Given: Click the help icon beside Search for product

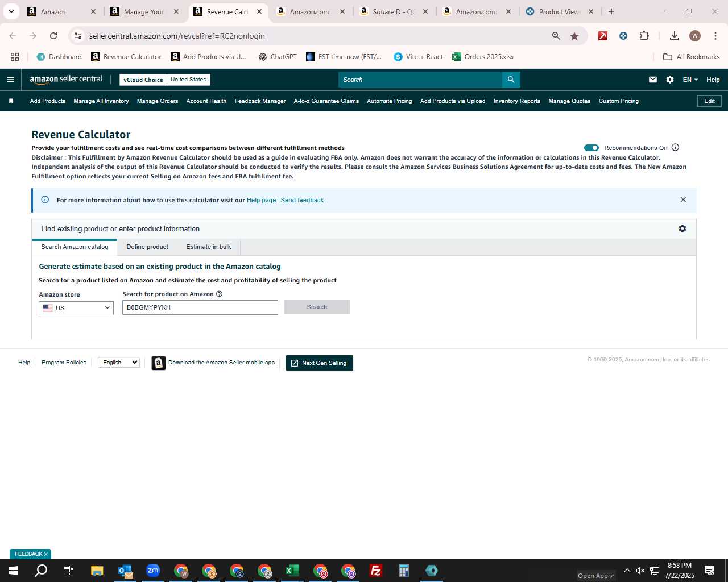Looking at the screenshot, I should coord(219,294).
